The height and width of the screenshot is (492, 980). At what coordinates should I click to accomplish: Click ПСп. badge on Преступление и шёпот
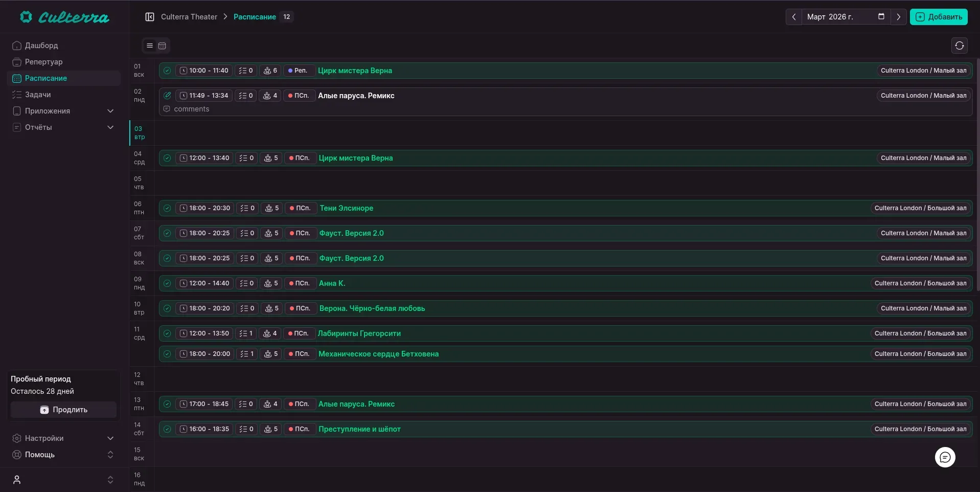[299, 429]
